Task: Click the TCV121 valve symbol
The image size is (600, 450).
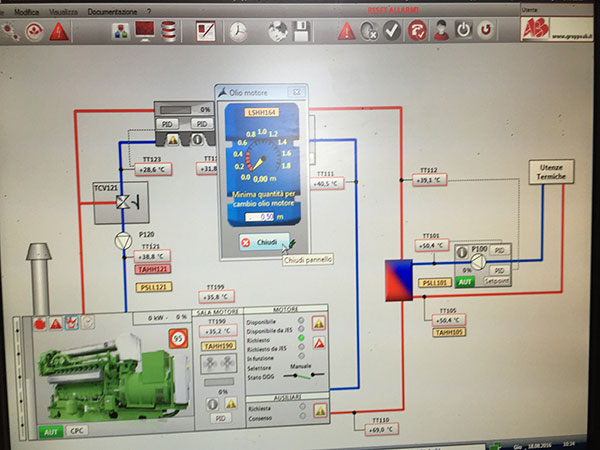Action: (x=123, y=203)
